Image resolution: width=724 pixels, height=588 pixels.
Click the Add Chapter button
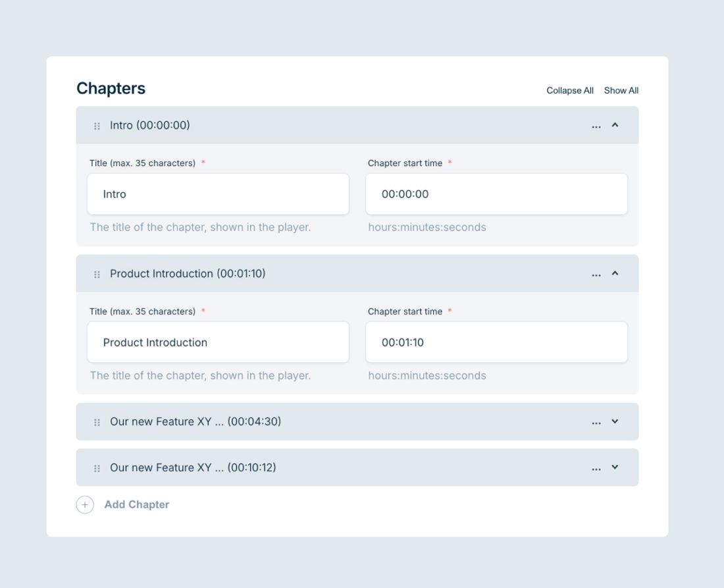(x=136, y=504)
